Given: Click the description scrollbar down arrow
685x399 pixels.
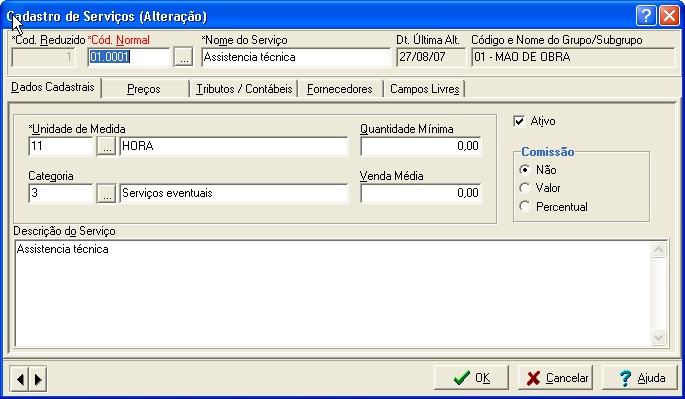Looking at the screenshot, I should [x=658, y=337].
